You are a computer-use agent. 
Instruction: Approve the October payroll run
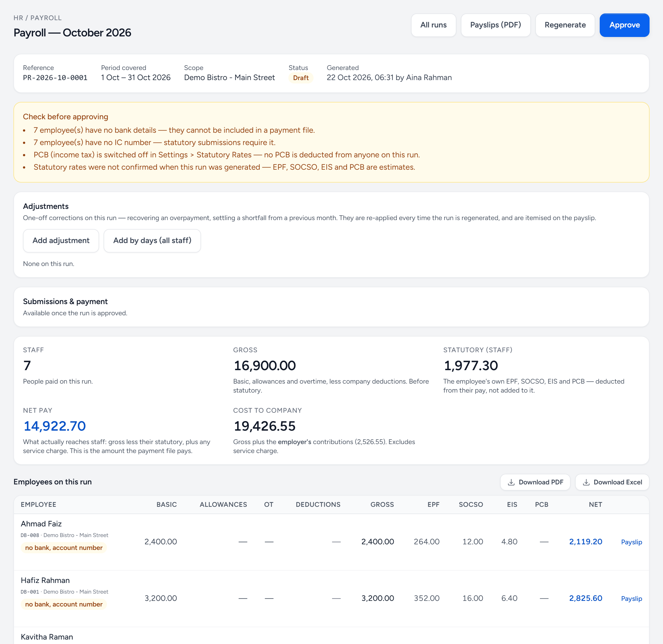pos(624,25)
